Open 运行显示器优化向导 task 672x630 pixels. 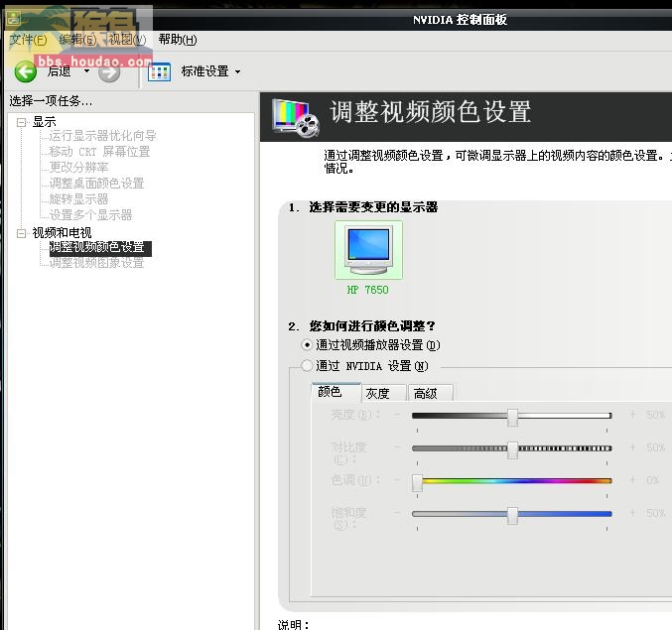102,136
